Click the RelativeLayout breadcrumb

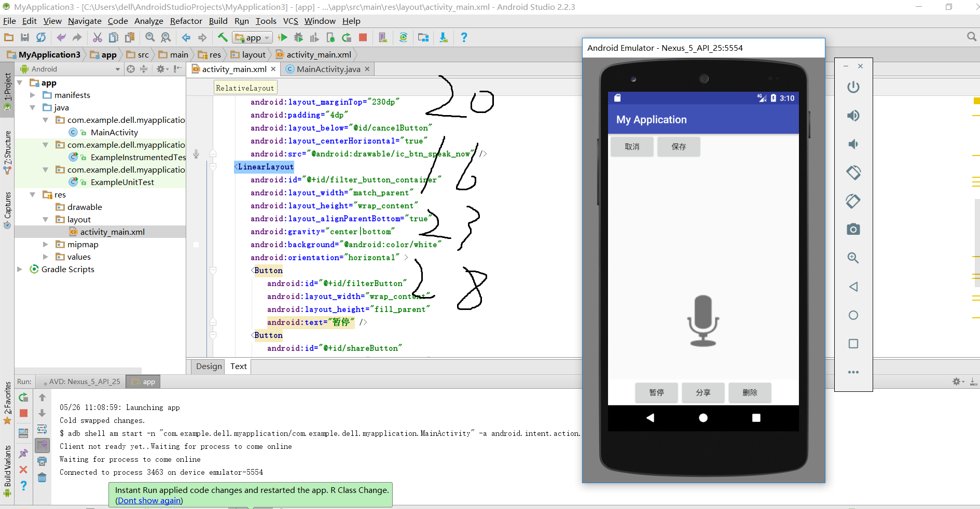(x=245, y=88)
